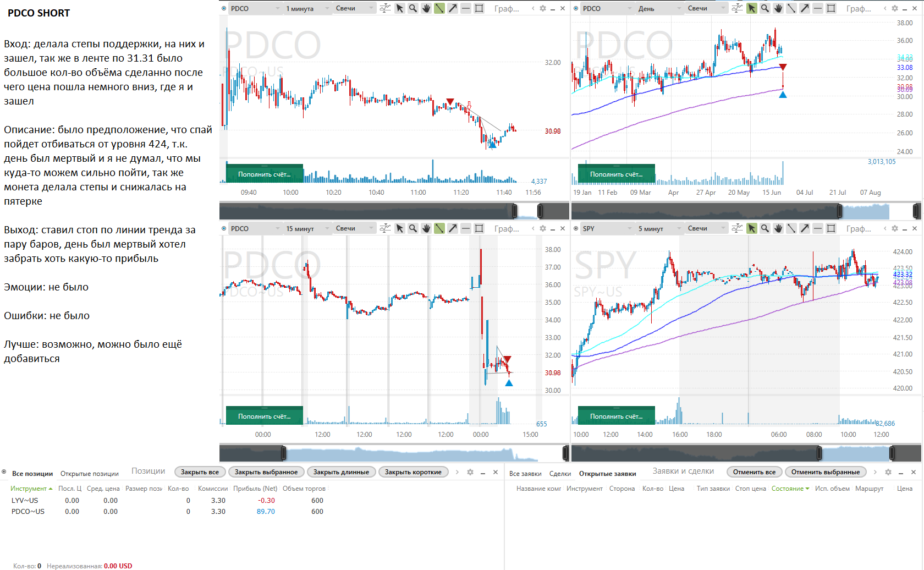Open the Все заявки tab

pos(525,474)
